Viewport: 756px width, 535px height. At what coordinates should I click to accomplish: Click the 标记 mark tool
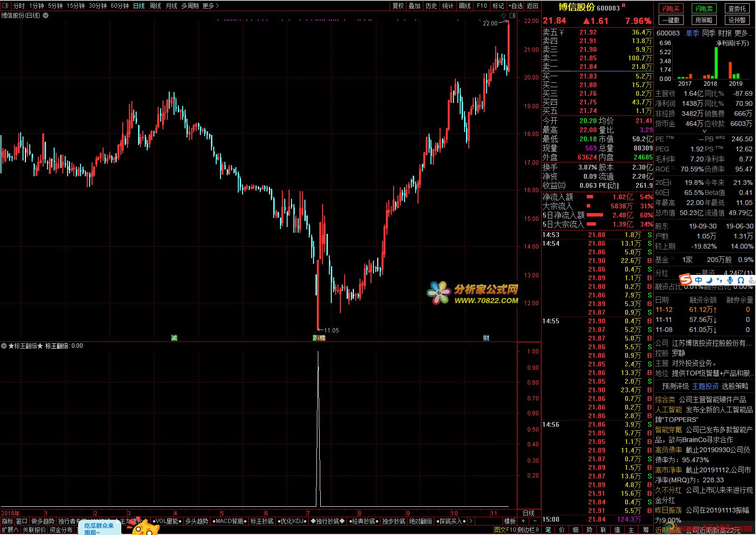pos(499,6)
